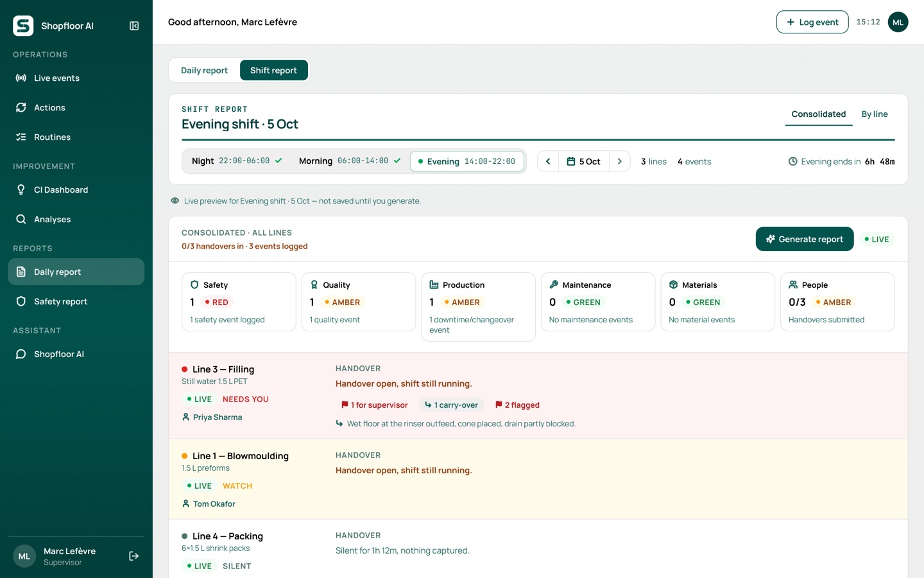The image size is (924, 578).
Task: Click the eye icon beside Live preview notice
Action: [175, 201]
